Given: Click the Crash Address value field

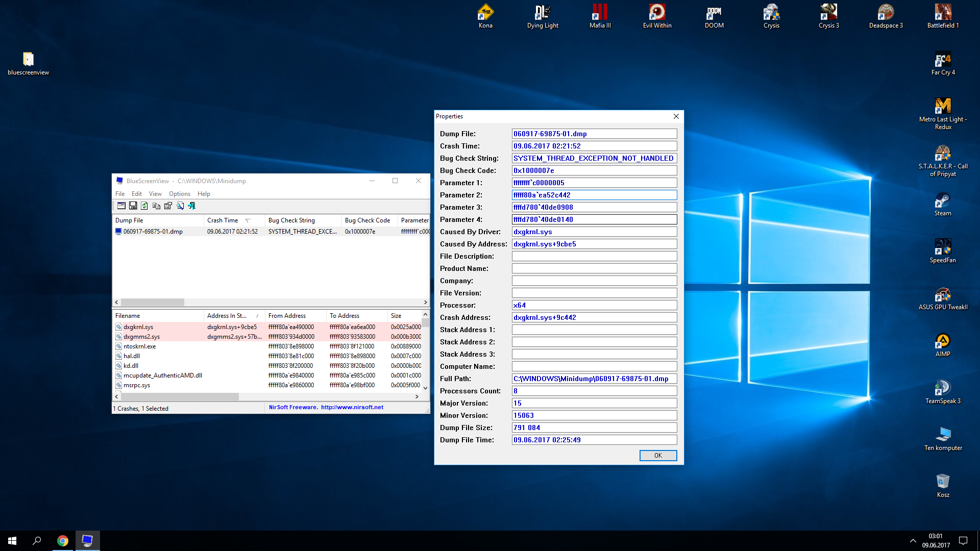Looking at the screenshot, I should (x=594, y=317).
